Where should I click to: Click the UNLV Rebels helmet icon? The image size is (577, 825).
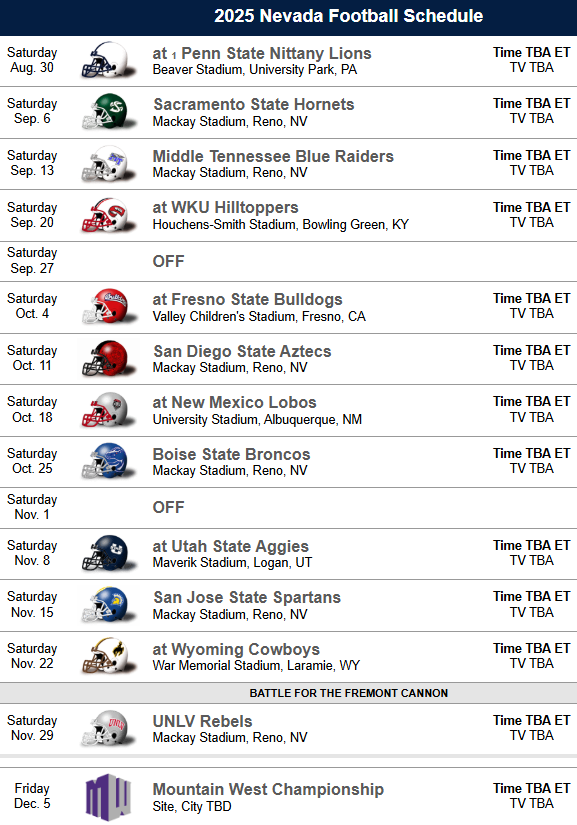coord(107,729)
